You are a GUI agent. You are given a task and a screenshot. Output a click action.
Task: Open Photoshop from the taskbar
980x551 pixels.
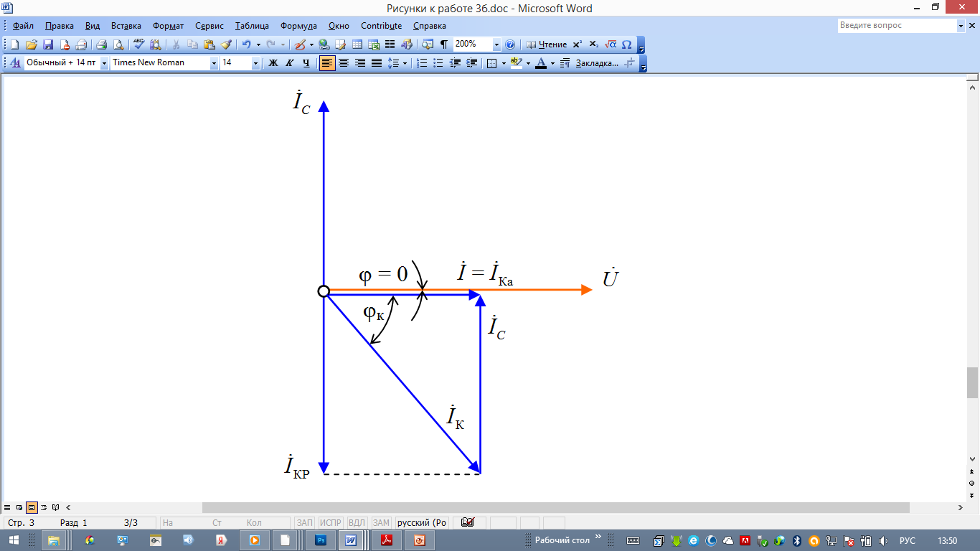click(x=321, y=540)
